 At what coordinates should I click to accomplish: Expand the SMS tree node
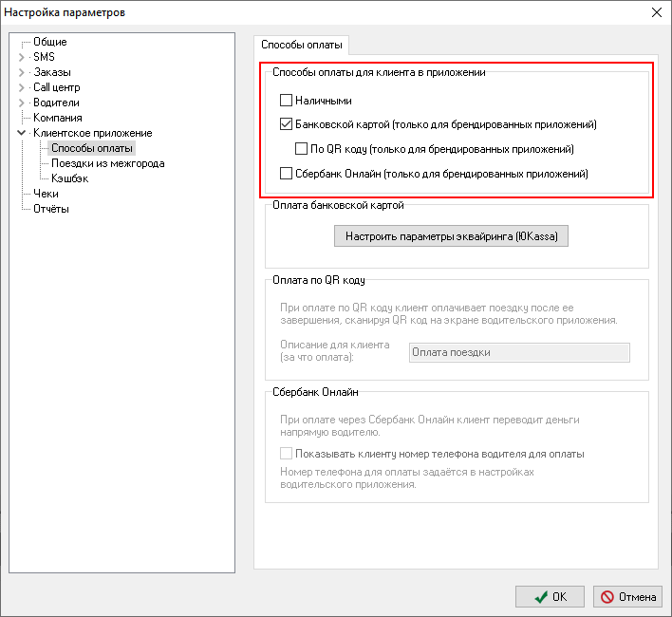[21, 57]
